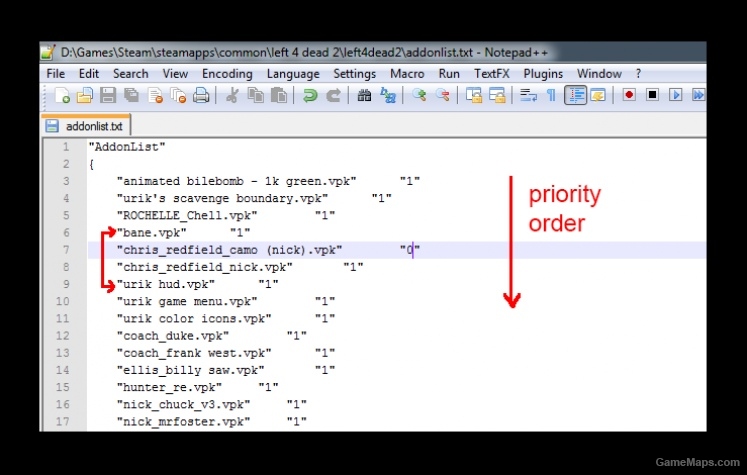Click the "urik color icons.vpk" entry
747x475 pixels.
point(194,318)
